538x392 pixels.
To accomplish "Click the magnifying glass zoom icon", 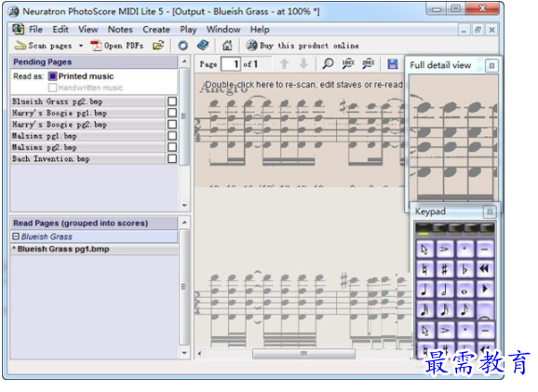I will point(328,63).
